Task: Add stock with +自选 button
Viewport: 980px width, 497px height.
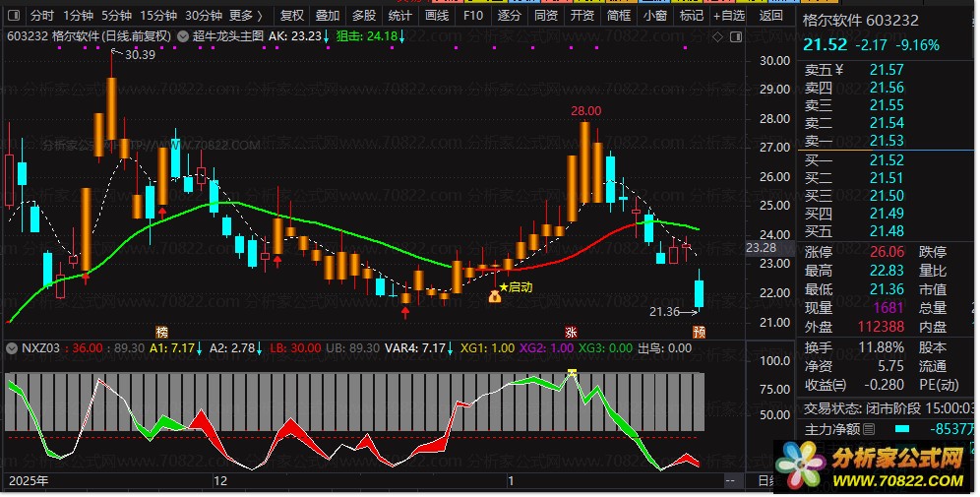Action: (729, 15)
